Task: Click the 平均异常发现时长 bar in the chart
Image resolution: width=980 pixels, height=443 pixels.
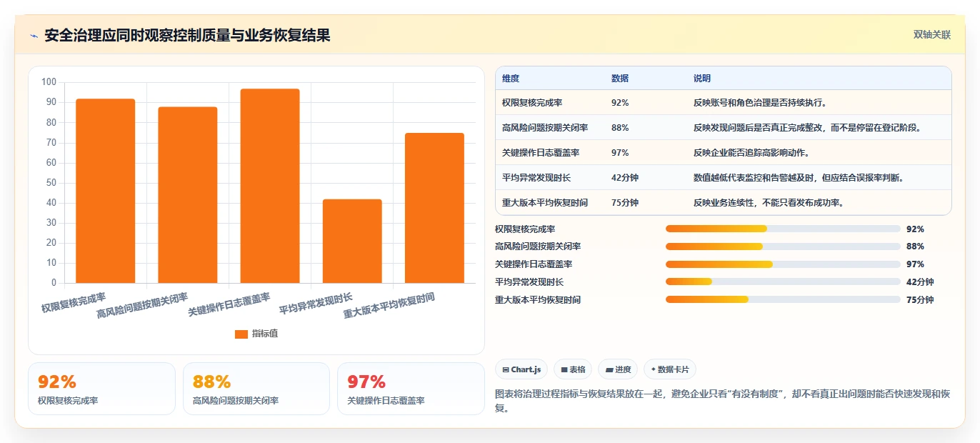Action: 352,241
